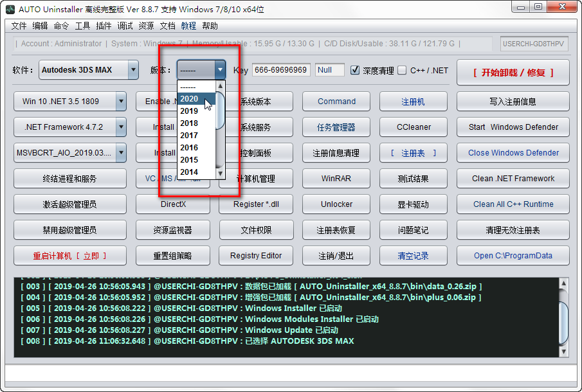Launch WinRAR
Screen dimensions: 582x392
coord(336,179)
